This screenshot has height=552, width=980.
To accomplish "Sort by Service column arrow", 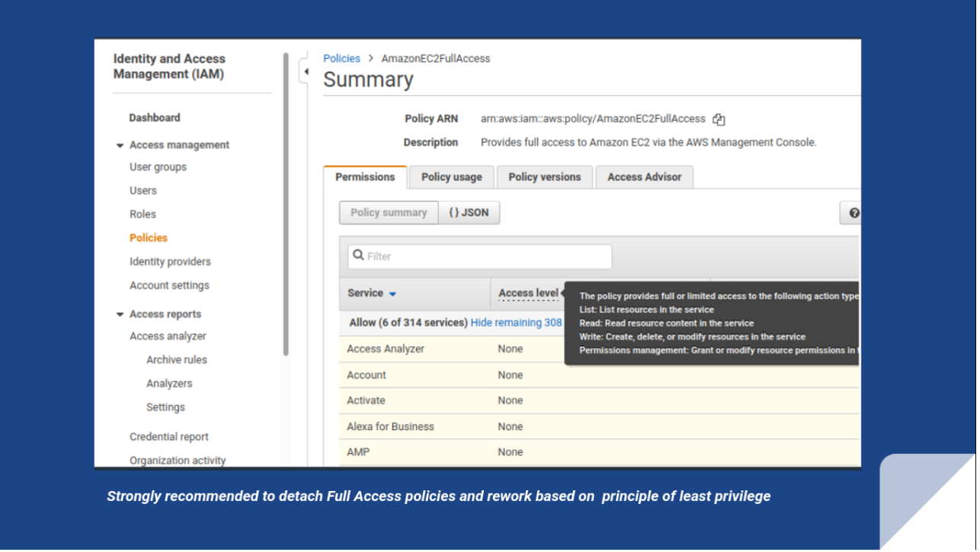I will (392, 294).
